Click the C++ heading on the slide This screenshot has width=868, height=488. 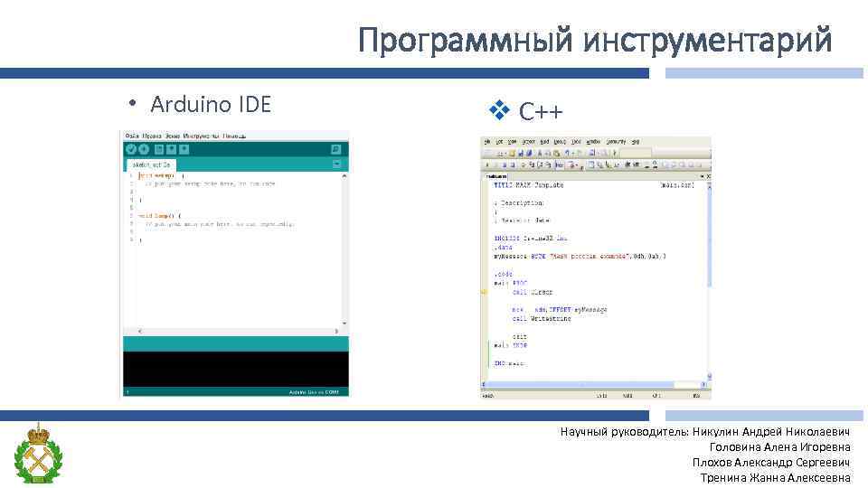pos(541,111)
